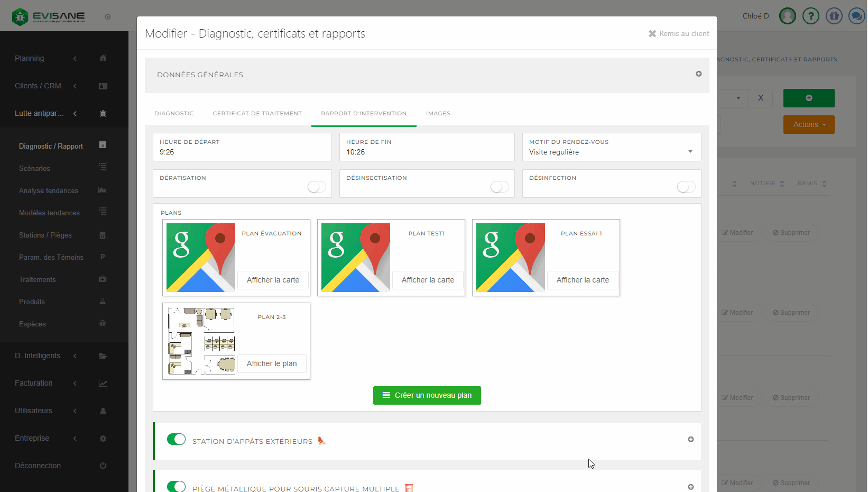Disable Station d'appâts extérieurs toggle

[x=176, y=439]
